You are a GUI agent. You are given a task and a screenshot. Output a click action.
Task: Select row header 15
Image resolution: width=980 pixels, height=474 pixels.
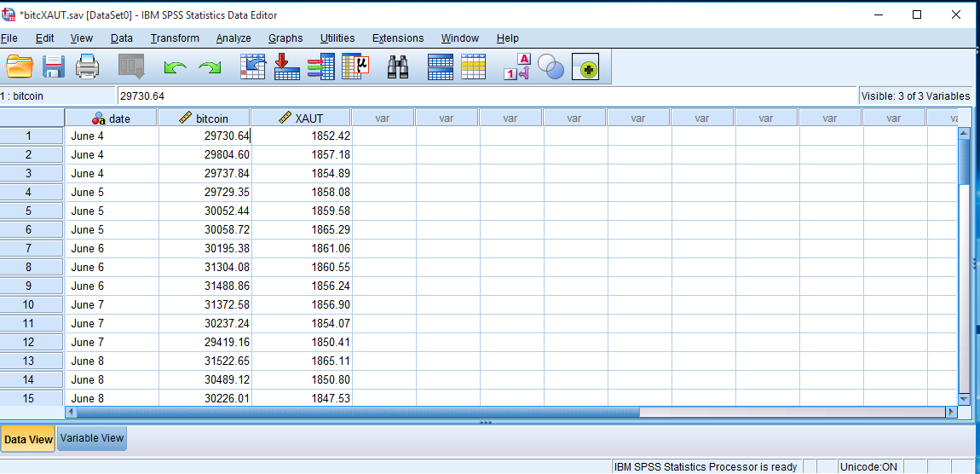click(32, 398)
